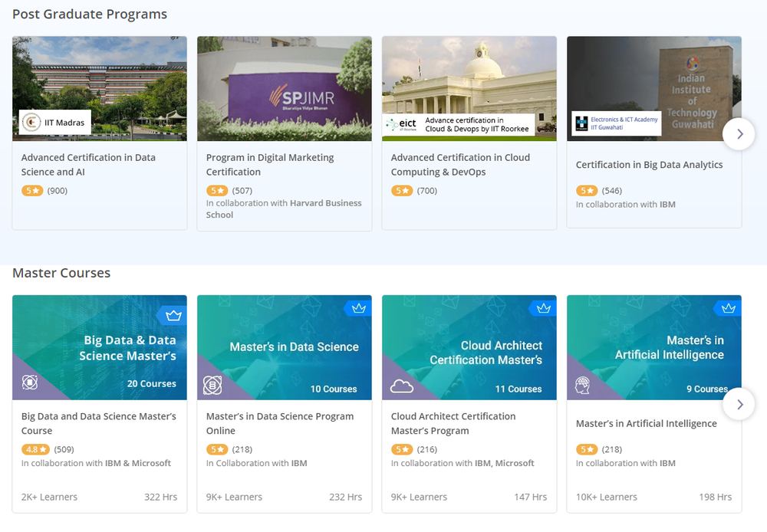Image resolution: width=767 pixels, height=532 pixels.
Task: Click cloud icon on Cloud Architect banner
Action: 402,386
